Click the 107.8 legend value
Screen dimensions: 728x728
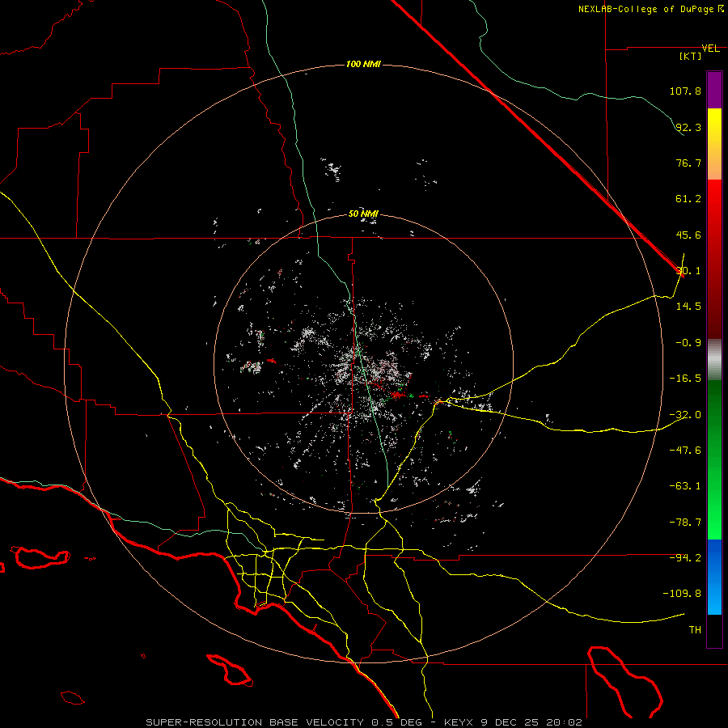coord(685,91)
